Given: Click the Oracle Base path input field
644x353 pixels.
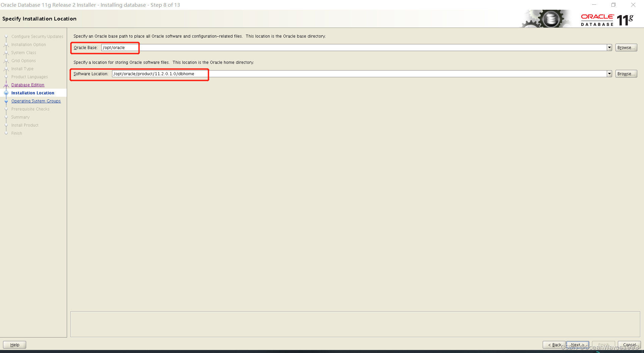Looking at the screenshot, I should [x=354, y=48].
